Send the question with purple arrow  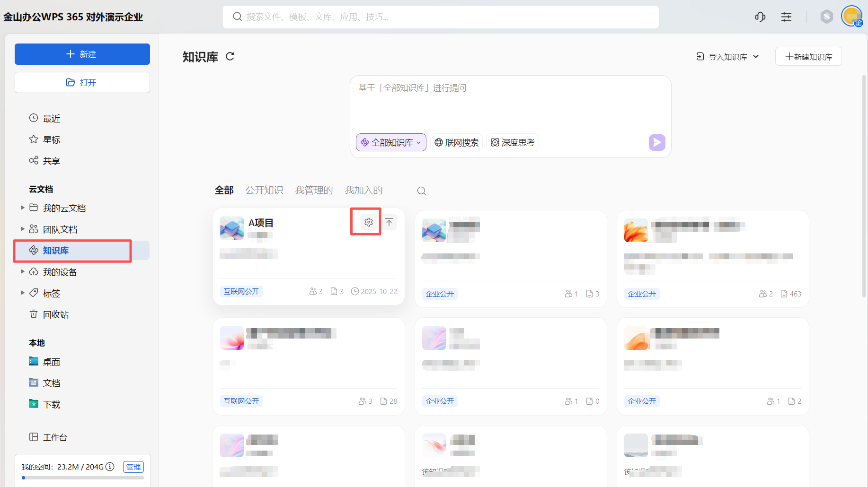click(657, 142)
